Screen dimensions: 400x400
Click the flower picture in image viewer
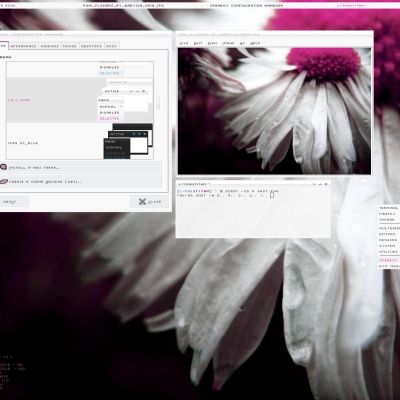point(274,111)
